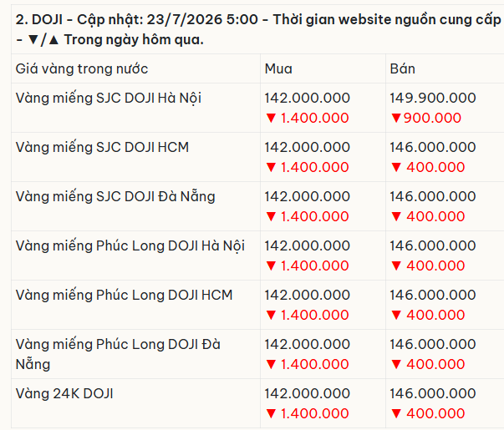Click the 149.900.000 sell price for SJC Hà Nội
This screenshot has height=430, width=504.
coord(432,98)
